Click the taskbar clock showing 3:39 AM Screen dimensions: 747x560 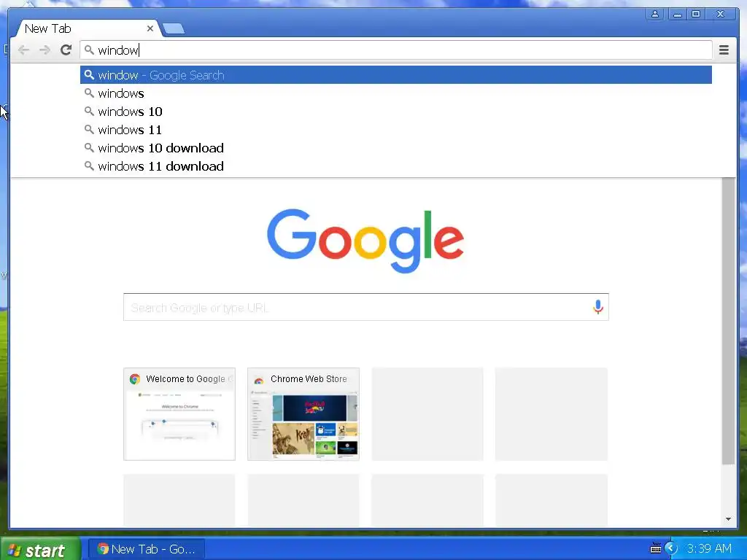tap(709, 548)
